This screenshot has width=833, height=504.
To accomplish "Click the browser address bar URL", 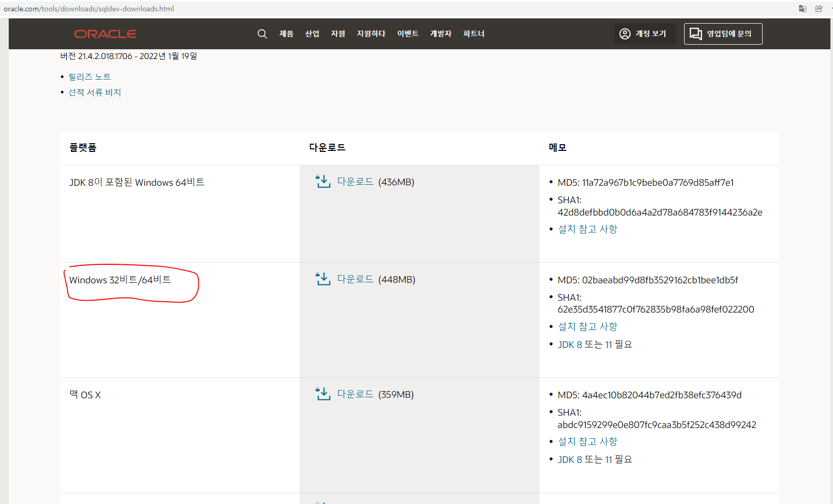I will click(89, 9).
